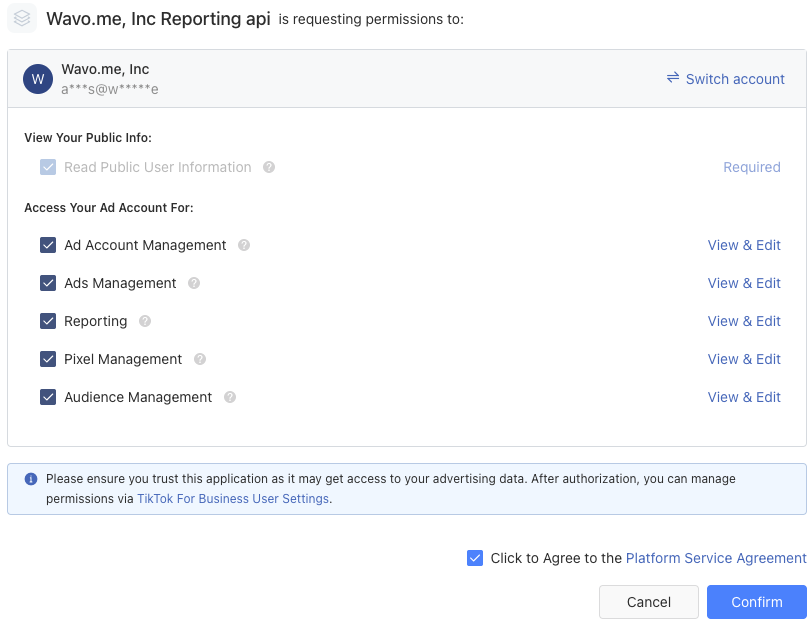Click Access Your Ad Account For heading

109,208
